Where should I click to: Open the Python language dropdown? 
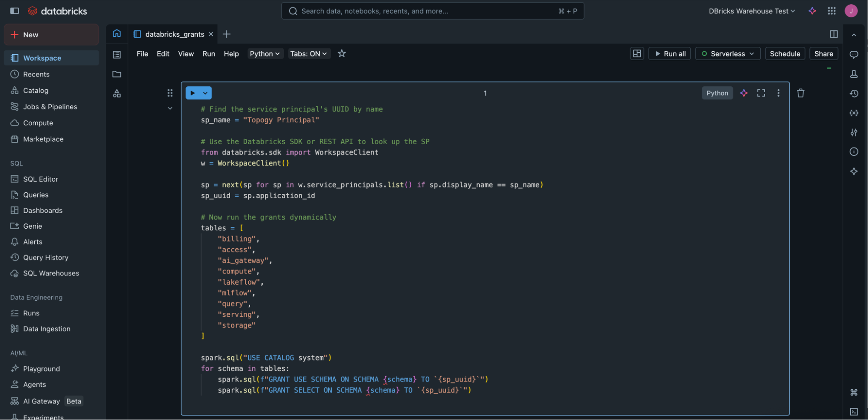click(x=265, y=53)
